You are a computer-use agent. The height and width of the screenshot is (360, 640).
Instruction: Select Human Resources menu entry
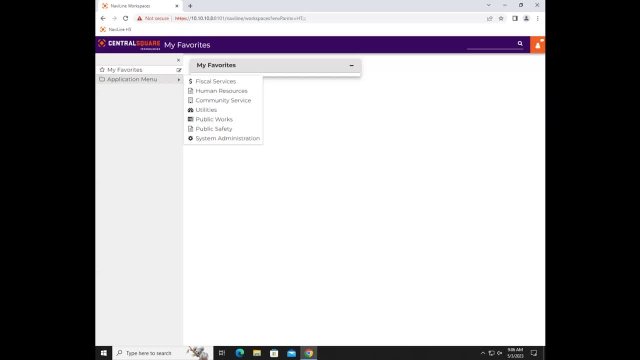[x=221, y=91]
